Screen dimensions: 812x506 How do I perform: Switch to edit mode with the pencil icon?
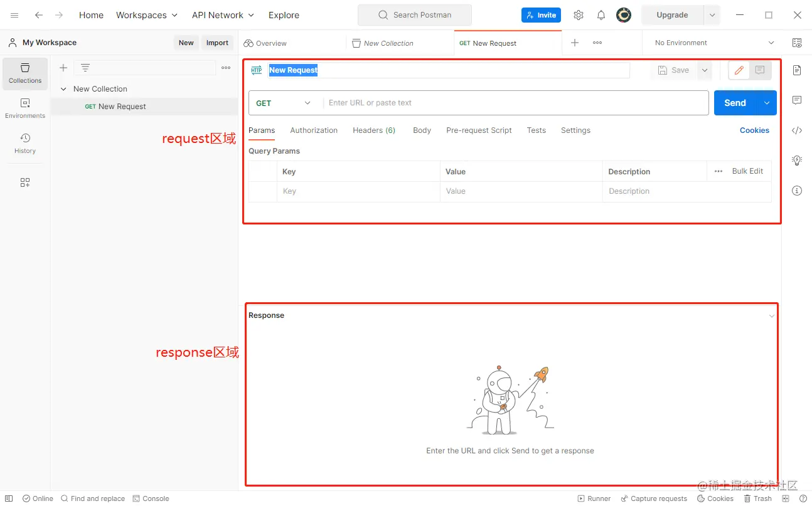(739, 70)
